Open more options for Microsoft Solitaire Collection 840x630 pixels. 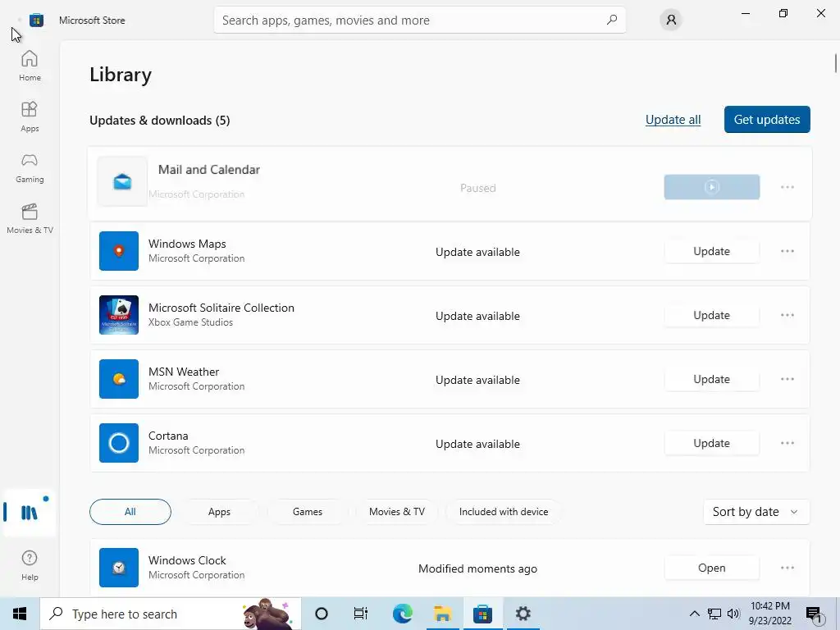(x=787, y=315)
